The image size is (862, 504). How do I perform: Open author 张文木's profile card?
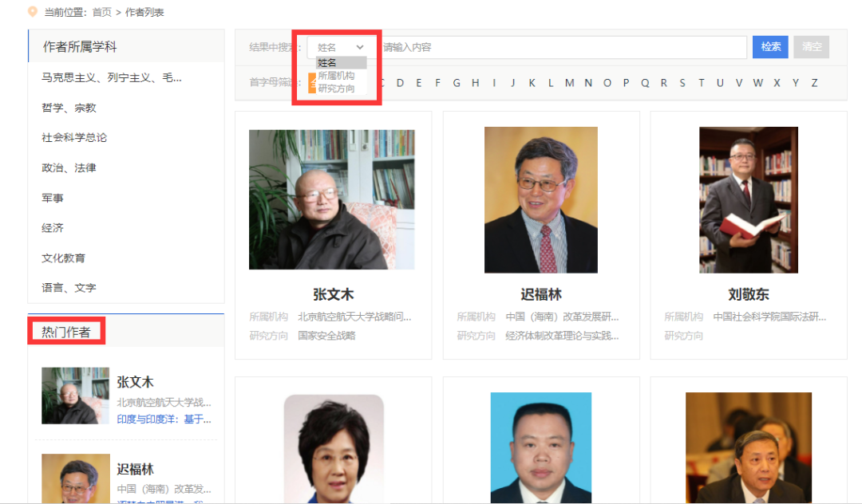pyautogui.click(x=333, y=294)
